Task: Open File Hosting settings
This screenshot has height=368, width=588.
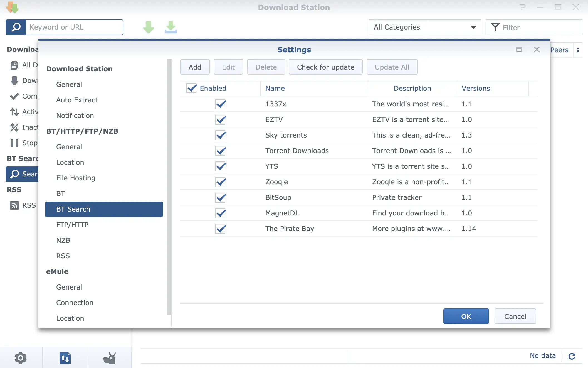Action: coord(75,178)
